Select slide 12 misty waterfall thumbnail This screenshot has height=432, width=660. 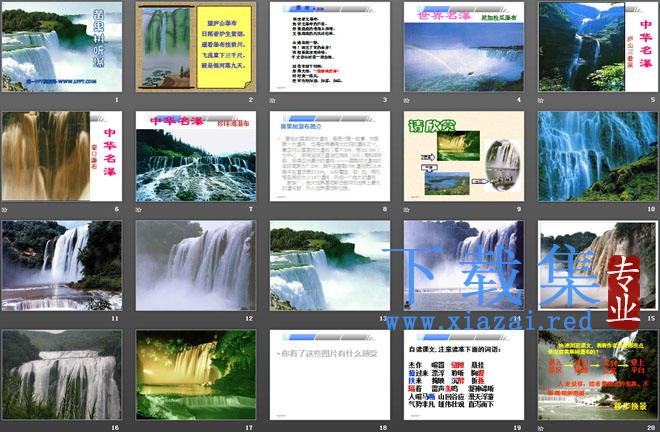point(196,266)
